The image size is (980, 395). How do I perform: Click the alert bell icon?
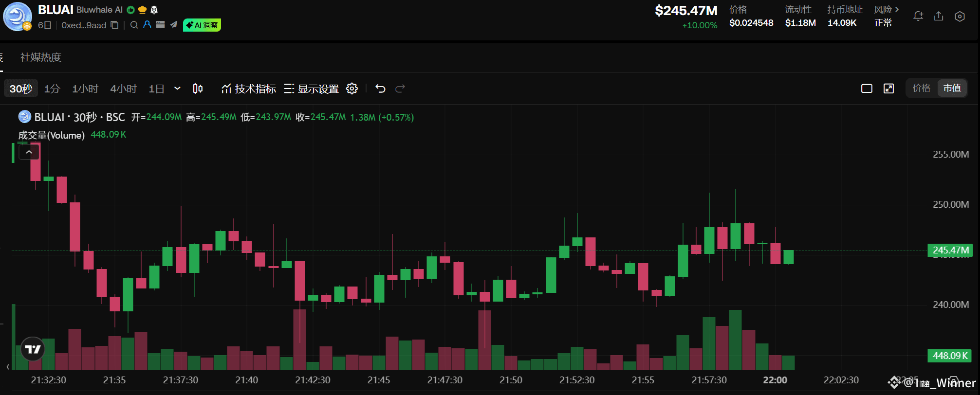(x=918, y=16)
